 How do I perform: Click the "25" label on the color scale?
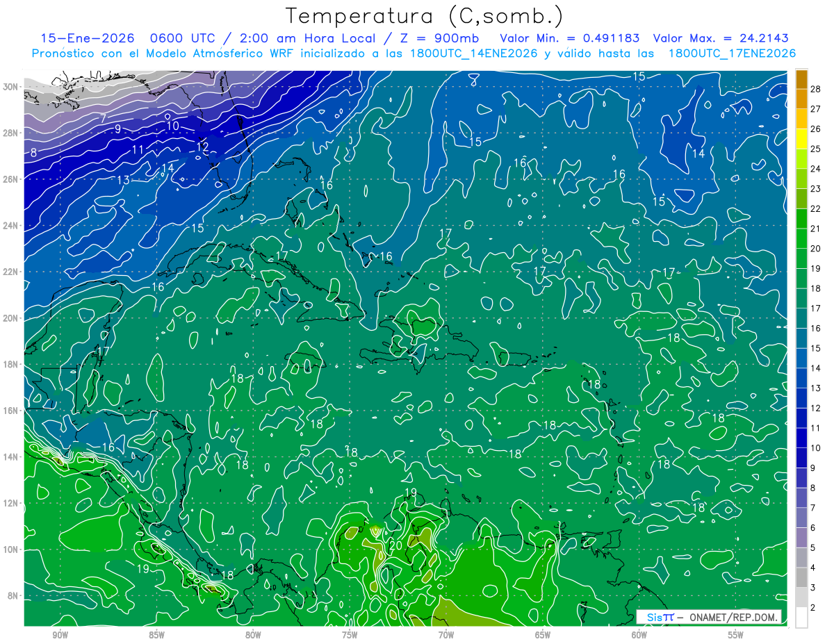816,149
